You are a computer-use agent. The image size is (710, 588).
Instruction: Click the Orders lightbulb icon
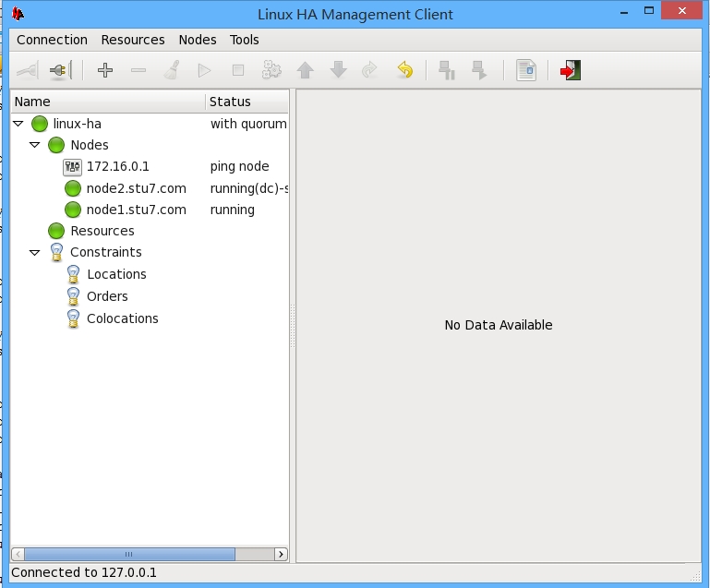(73, 296)
